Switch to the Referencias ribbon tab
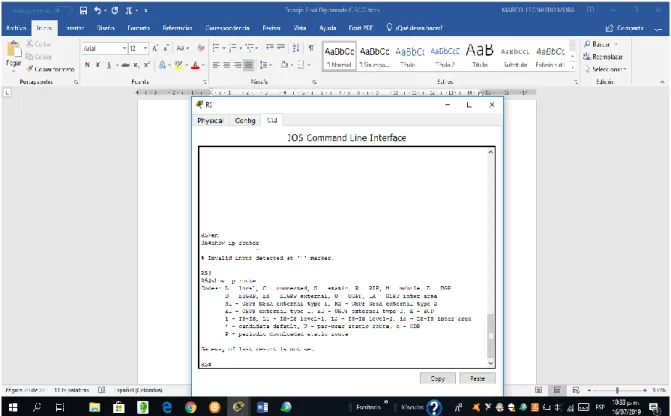The height and width of the screenshot is (416, 671). pyautogui.click(x=177, y=28)
